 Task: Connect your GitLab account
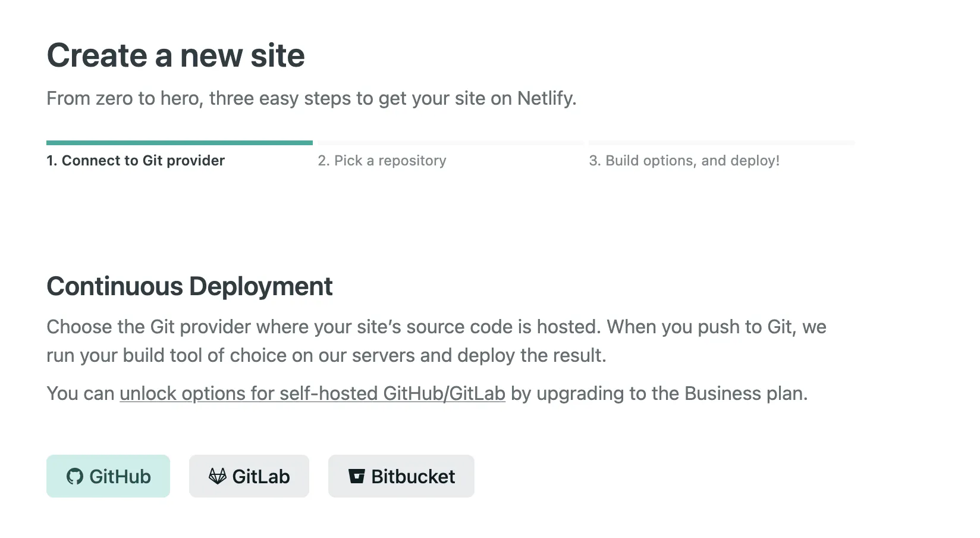(x=249, y=476)
